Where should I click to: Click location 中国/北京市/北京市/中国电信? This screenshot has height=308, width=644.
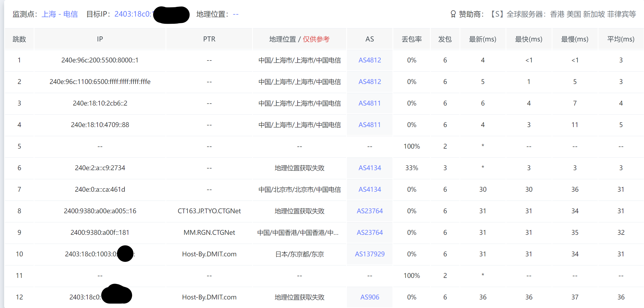coord(300,189)
